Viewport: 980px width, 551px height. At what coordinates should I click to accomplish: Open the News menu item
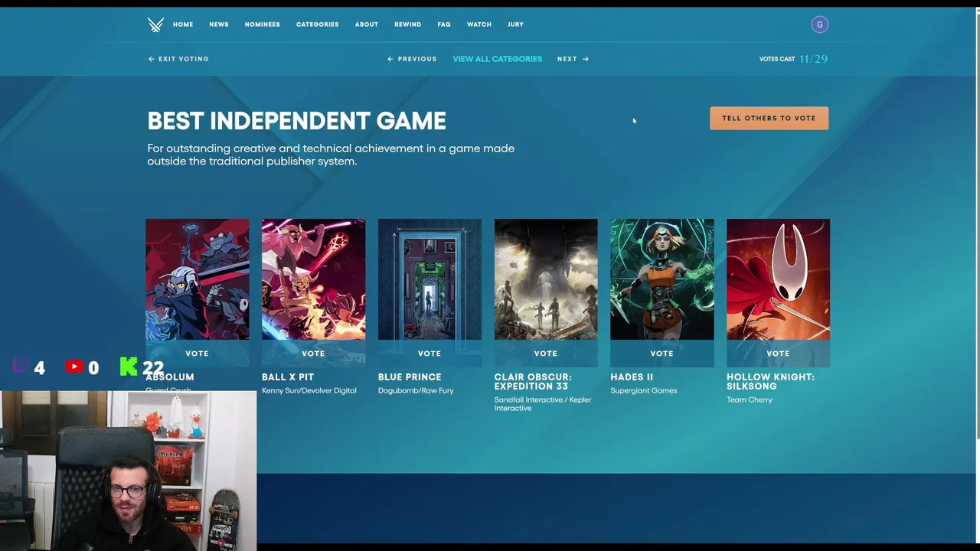(219, 24)
